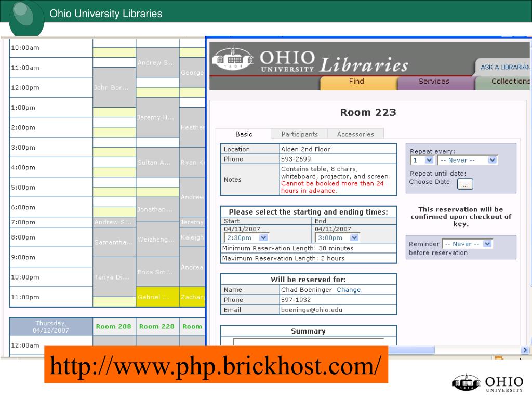Click the Heather reservation block
The width and height of the screenshot is (532, 399).
pos(192,127)
